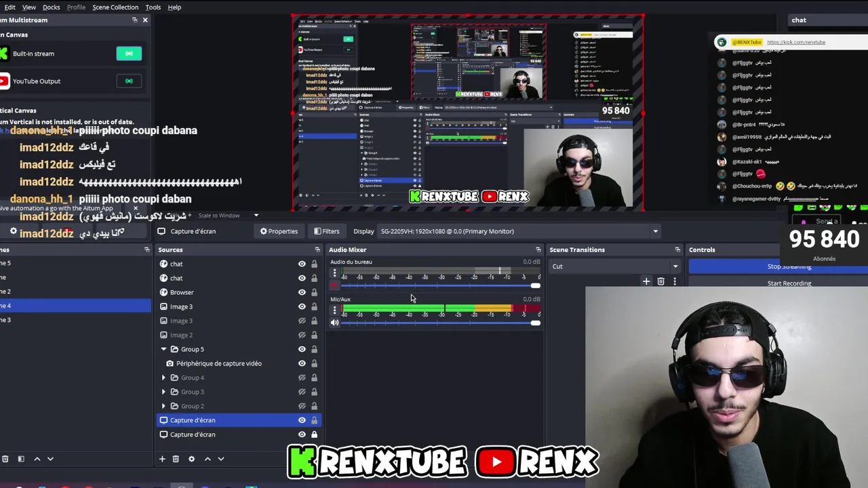Screen dimensions: 868x488
Task: Remove selected source using trash icon
Action: [x=176, y=459]
